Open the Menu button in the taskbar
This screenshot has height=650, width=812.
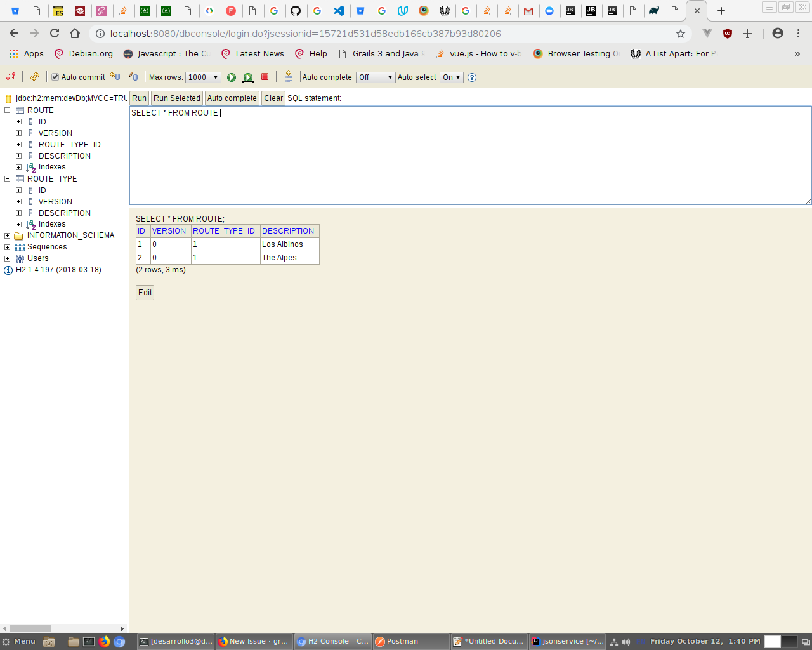coord(19,642)
